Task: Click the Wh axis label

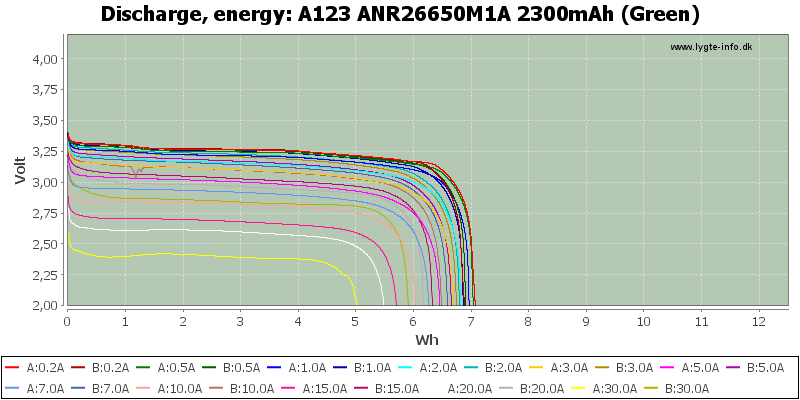Action: coord(427,340)
